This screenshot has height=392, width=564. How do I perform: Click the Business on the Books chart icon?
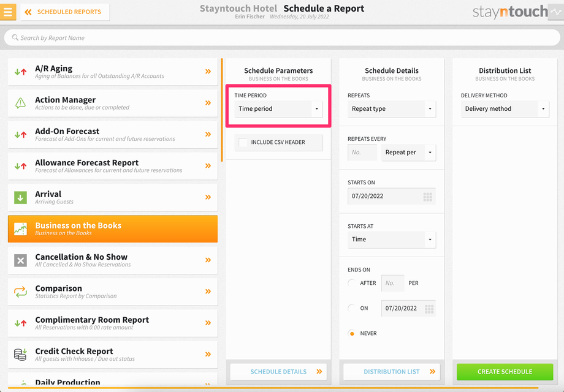pos(20,229)
